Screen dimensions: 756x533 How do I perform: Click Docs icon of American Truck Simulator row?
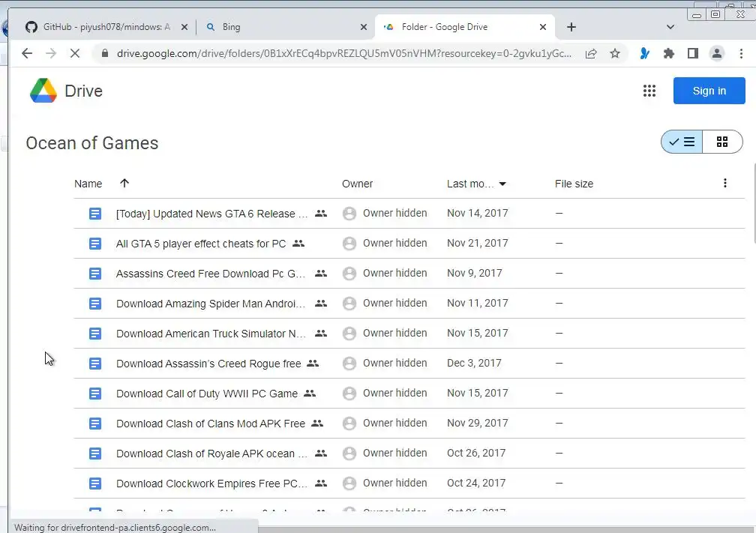(95, 334)
